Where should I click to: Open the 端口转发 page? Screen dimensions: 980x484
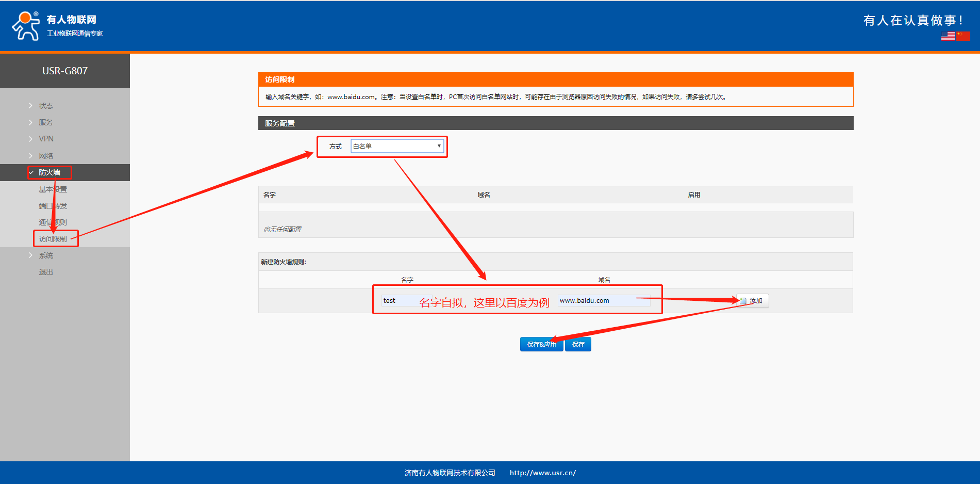click(53, 206)
